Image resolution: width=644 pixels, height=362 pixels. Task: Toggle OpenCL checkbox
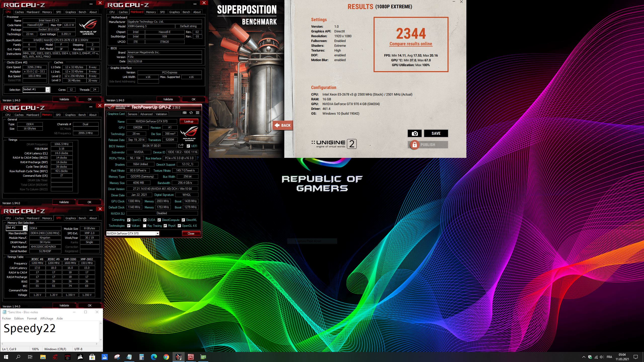129,220
